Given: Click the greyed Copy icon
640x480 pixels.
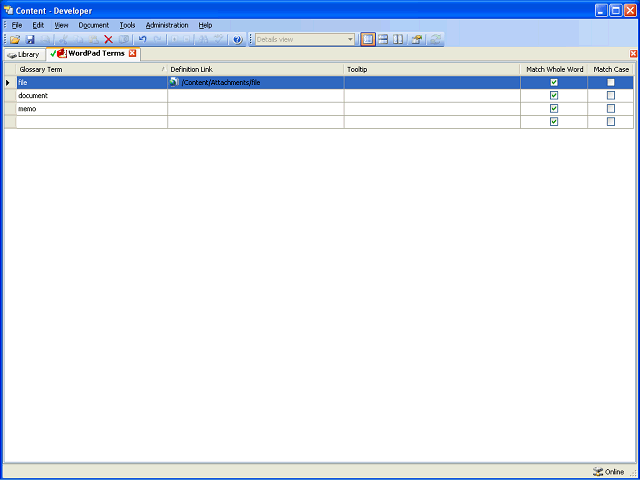Looking at the screenshot, I should (78, 40).
